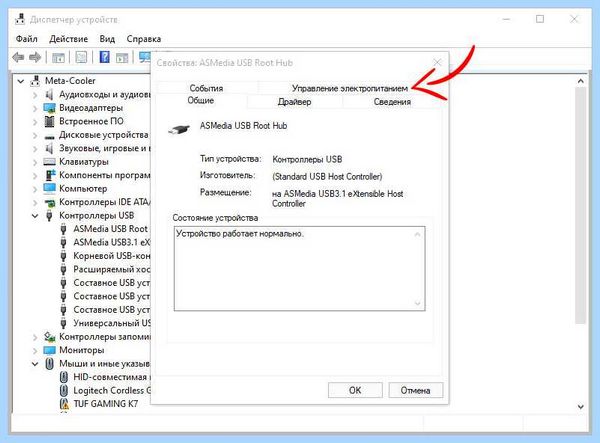Expand the Клавиатуры node
Image resolution: width=600 pixels, height=443 pixels.
coord(35,162)
